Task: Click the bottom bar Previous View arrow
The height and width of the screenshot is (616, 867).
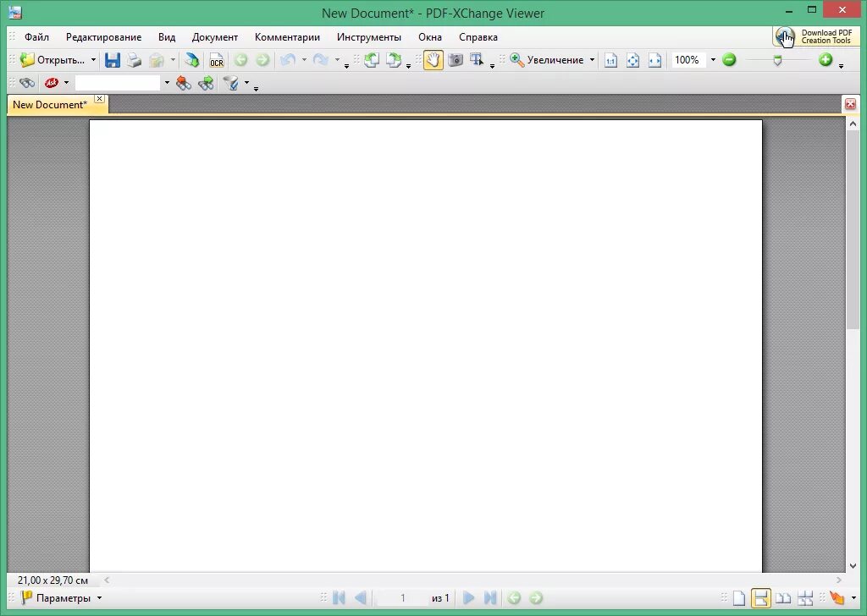Action: point(514,597)
